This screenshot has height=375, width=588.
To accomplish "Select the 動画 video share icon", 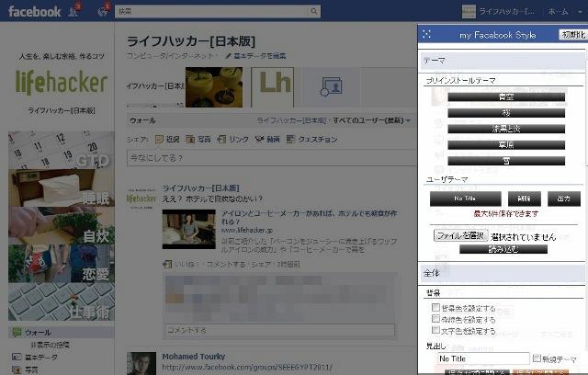I will pos(259,139).
